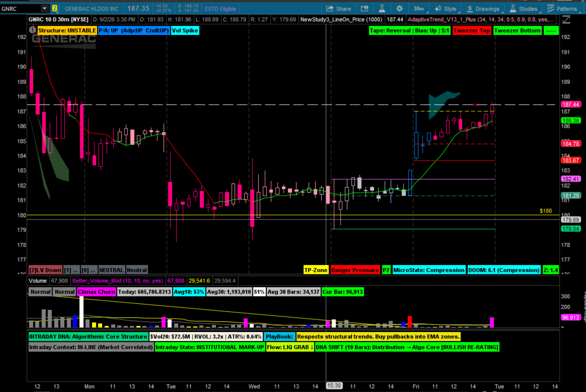Click the GENERAC HLDGS INC company name
586x392 pixels.
coord(91,9)
